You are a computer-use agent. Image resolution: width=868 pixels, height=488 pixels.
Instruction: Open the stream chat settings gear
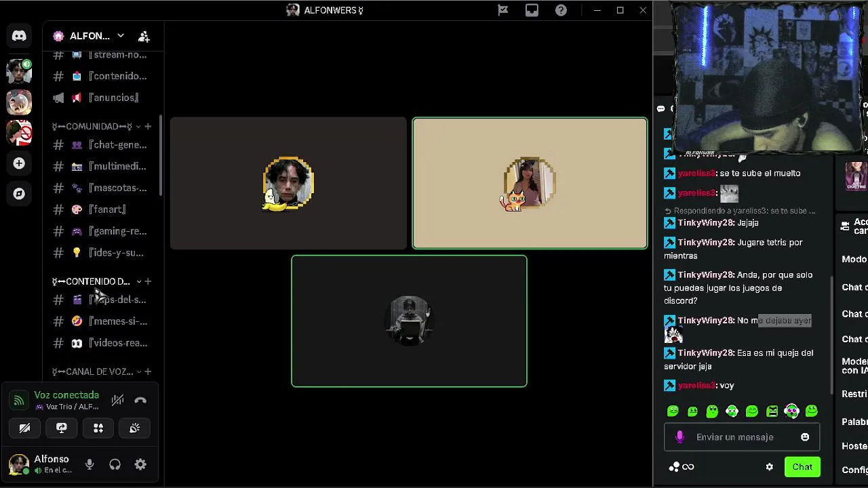click(x=769, y=466)
